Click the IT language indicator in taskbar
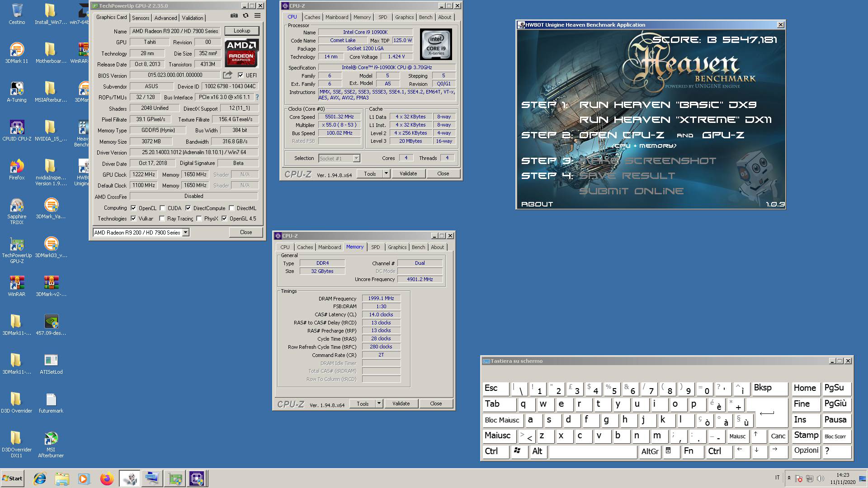Viewport: 868px width, 488px height. (778, 478)
